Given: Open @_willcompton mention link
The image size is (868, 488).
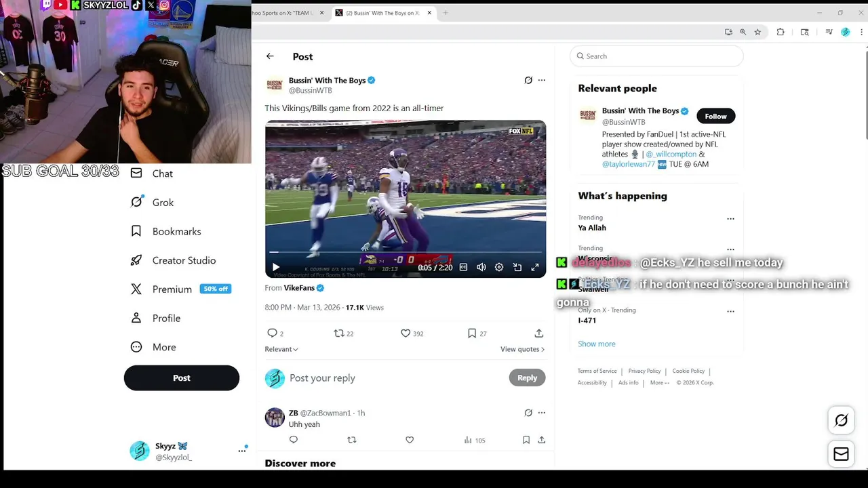Looking at the screenshot, I should coord(671,154).
